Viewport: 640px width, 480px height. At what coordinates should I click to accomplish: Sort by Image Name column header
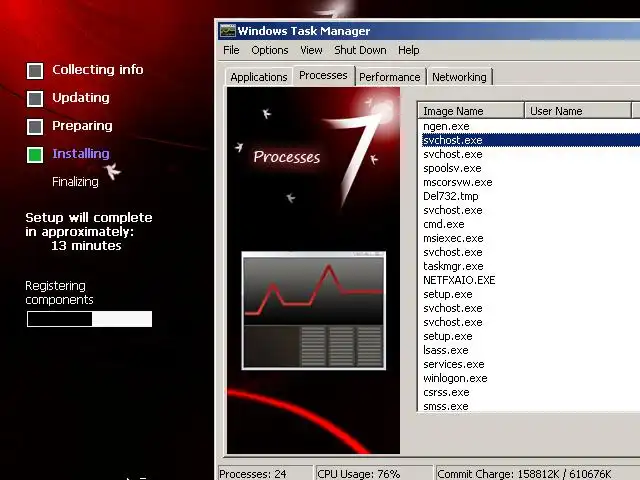pyautogui.click(x=471, y=111)
